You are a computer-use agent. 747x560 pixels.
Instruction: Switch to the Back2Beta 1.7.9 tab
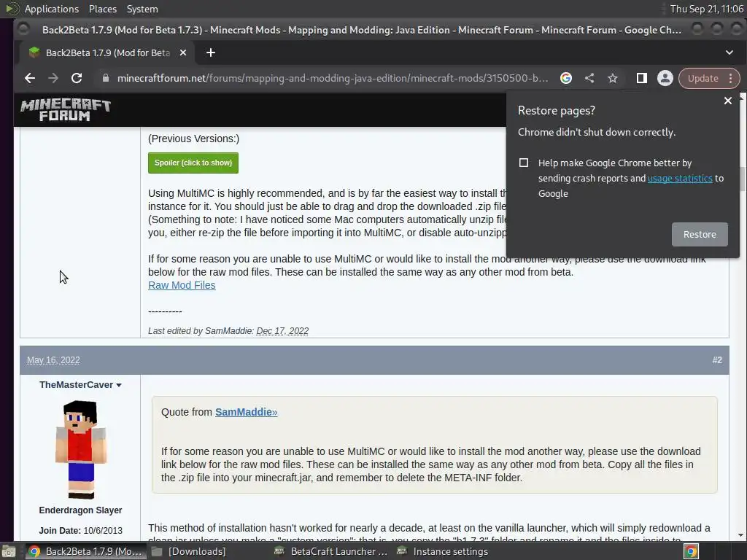click(x=108, y=52)
